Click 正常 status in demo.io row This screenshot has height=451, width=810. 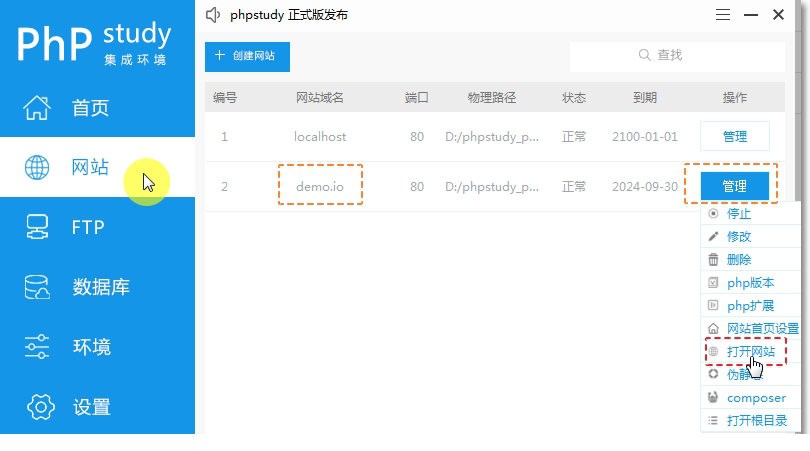point(574,186)
